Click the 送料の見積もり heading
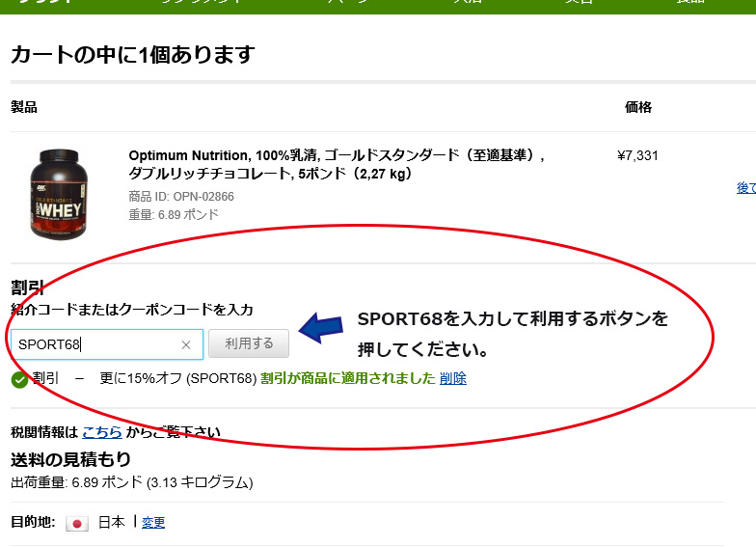 click(x=71, y=459)
